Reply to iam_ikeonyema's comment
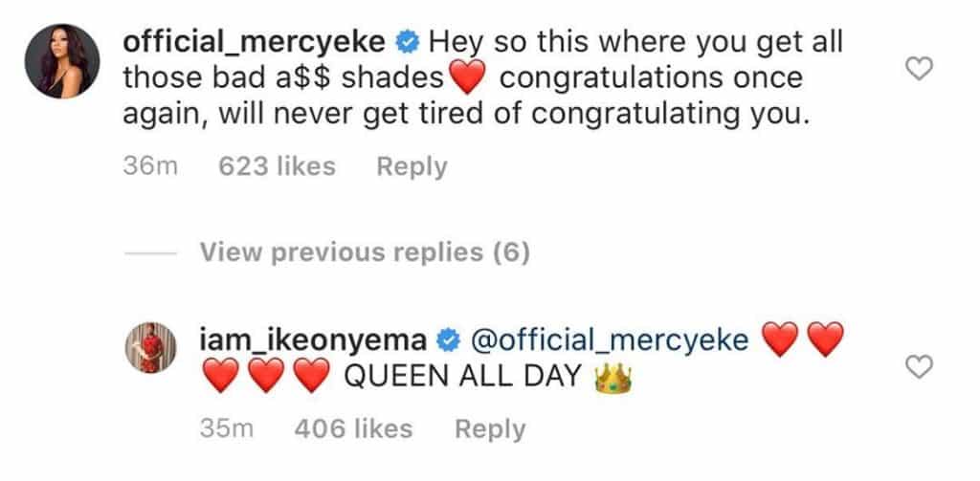This screenshot has width=980, height=481. coord(490,429)
